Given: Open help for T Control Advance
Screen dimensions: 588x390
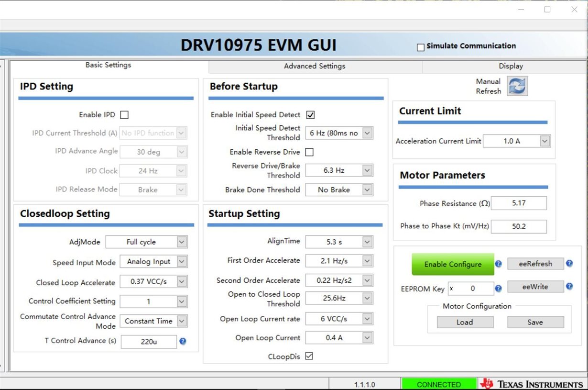Looking at the screenshot, I should 183,341.
